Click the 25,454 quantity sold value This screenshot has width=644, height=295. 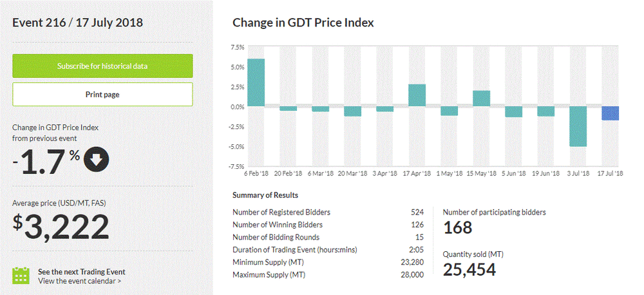pos(469,270)
